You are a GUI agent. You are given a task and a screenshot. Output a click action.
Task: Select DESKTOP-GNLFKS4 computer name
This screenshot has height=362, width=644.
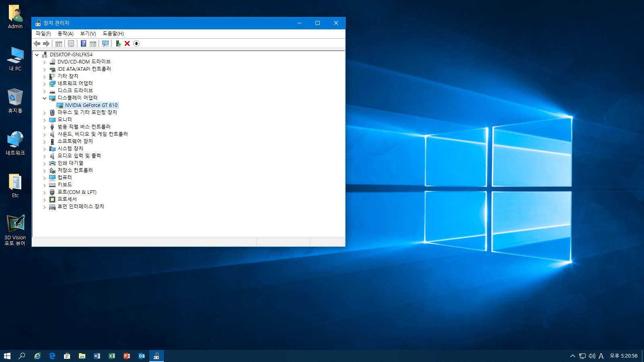[71, 55]
